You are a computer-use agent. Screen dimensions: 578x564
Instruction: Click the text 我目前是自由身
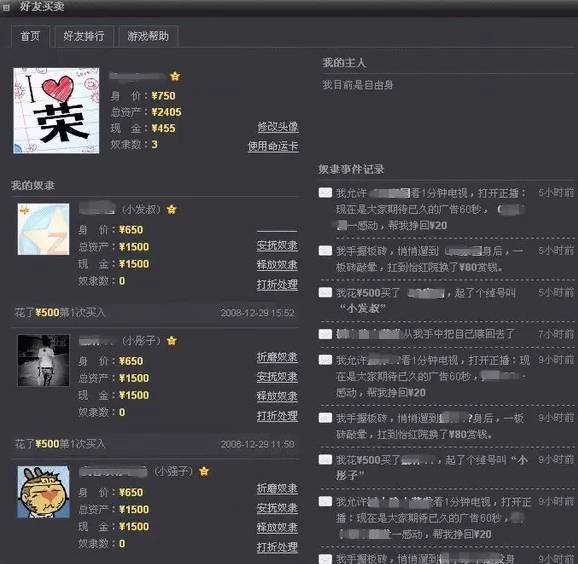tap(358, 86)
